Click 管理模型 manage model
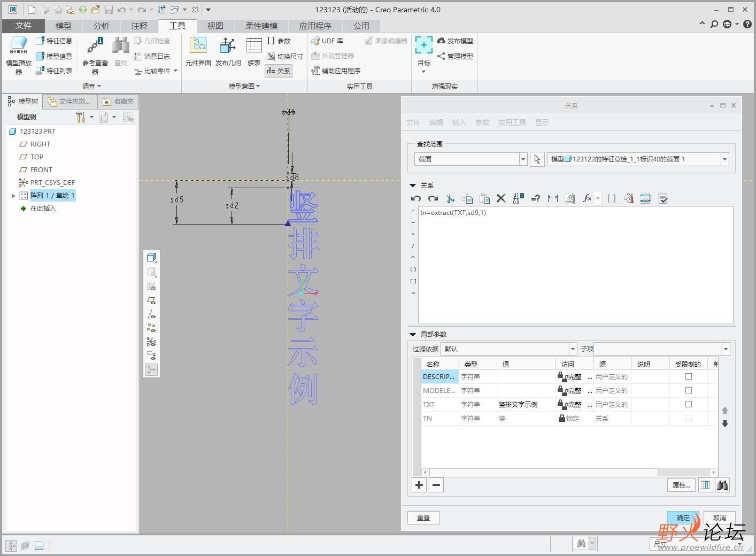Viewport: 756px width, 556px height. (x=455, y=56)
